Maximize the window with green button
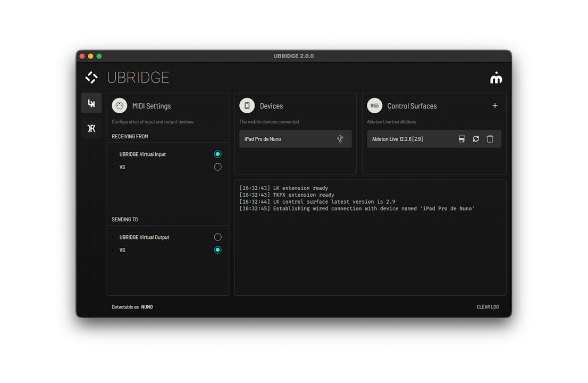Viewport: 588px width, 383px height. tap(99, 56)
